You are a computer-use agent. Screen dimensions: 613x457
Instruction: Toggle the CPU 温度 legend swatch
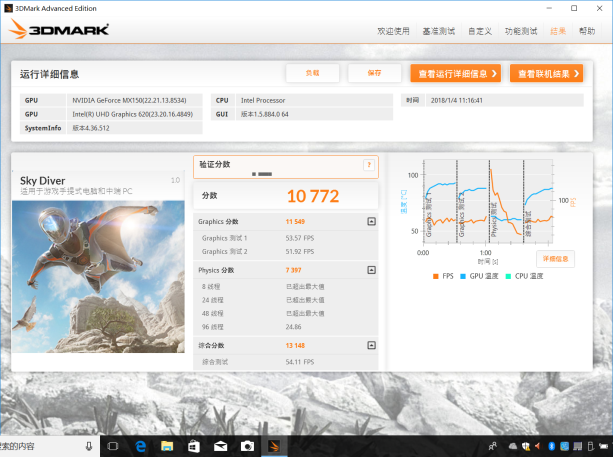coord(508,276)
